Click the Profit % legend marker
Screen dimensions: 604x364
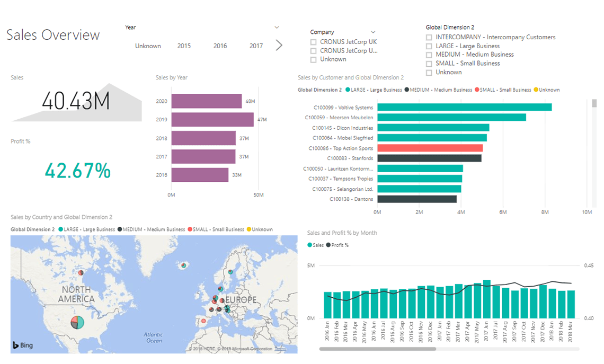pos(328,245)
